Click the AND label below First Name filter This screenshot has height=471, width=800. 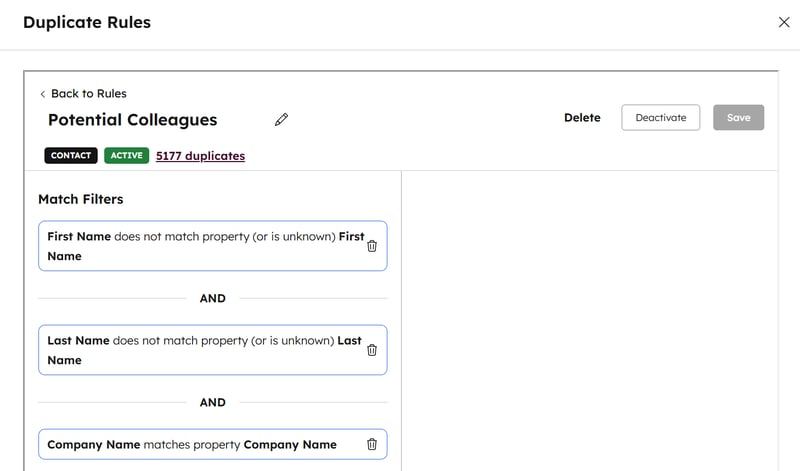(213, 298)
